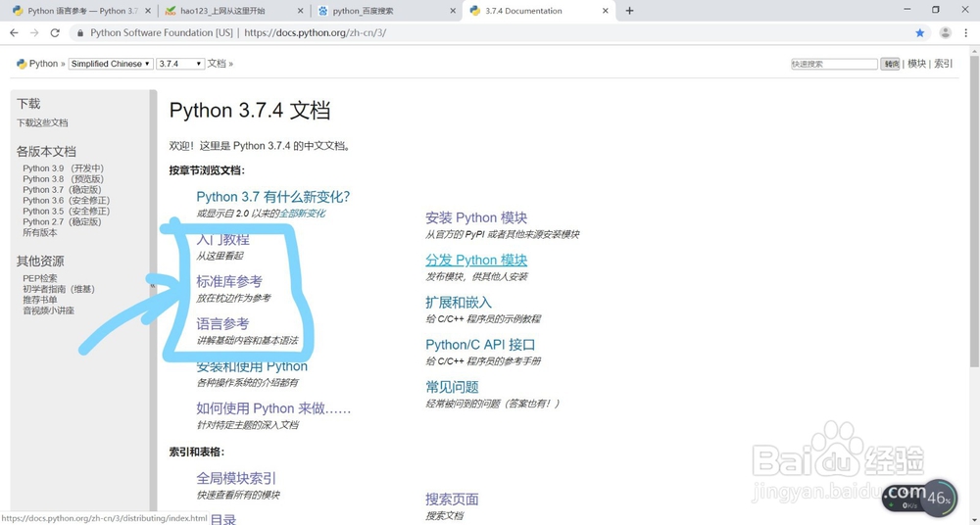The image size is (980, 525).
Task: Close the hao123 tab
Action: tap(300, 11)
